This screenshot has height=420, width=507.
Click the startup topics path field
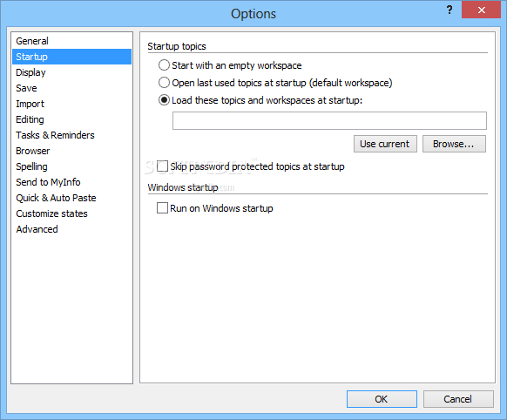click(329, 120)
